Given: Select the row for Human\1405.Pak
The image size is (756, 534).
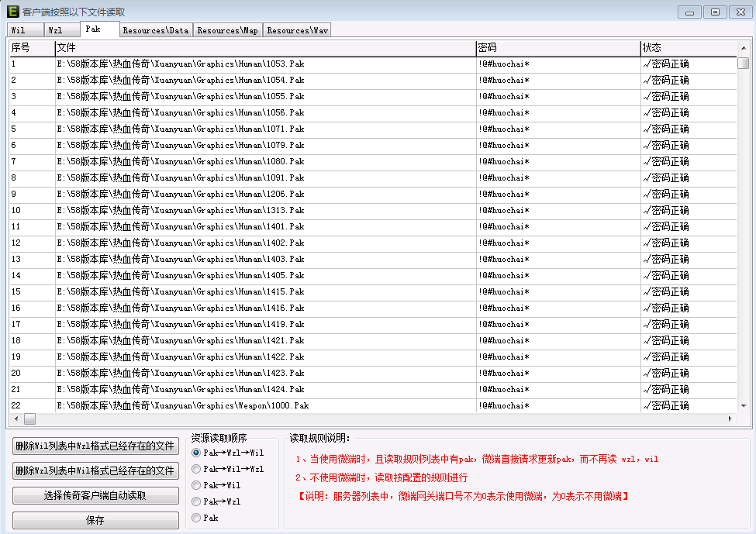Looking at the screenshot, I should (373, 276).
